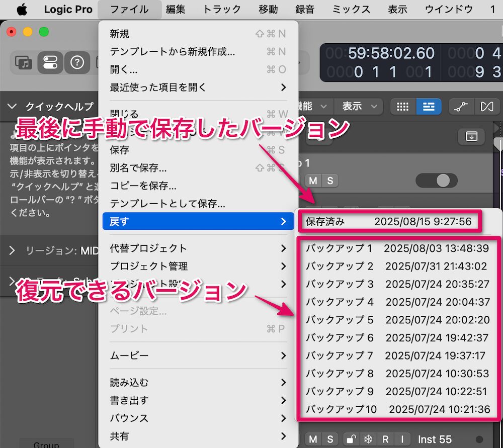The image size is (503, 448).
Task: Open the Apple menu
Action: [x=22, y=9]
